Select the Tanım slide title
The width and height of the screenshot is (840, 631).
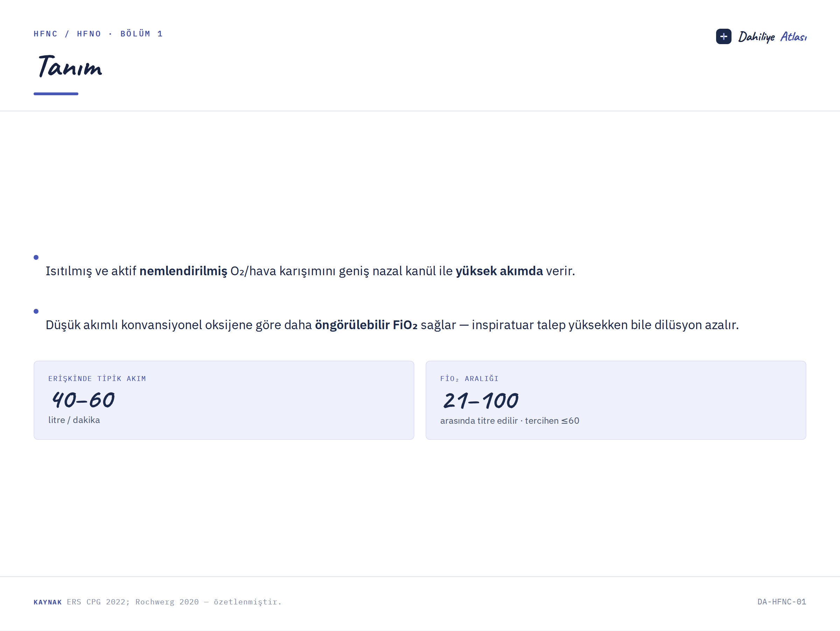70,66
